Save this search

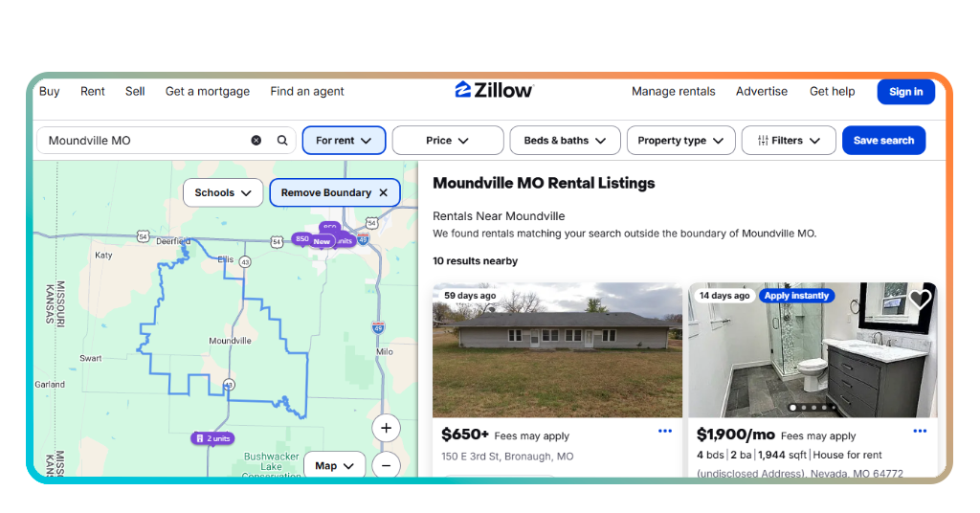coord(883,141)
